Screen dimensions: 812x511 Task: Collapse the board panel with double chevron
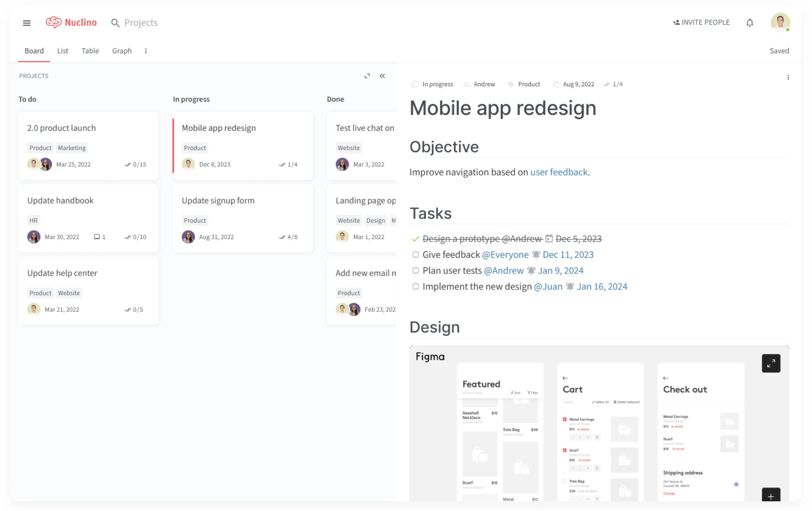click(x=382, y=76)
